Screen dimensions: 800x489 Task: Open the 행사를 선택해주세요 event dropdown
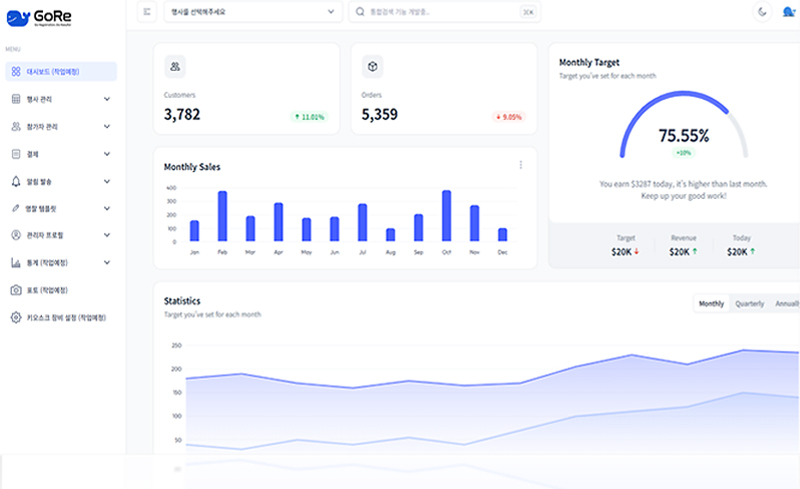pos(252,12)
